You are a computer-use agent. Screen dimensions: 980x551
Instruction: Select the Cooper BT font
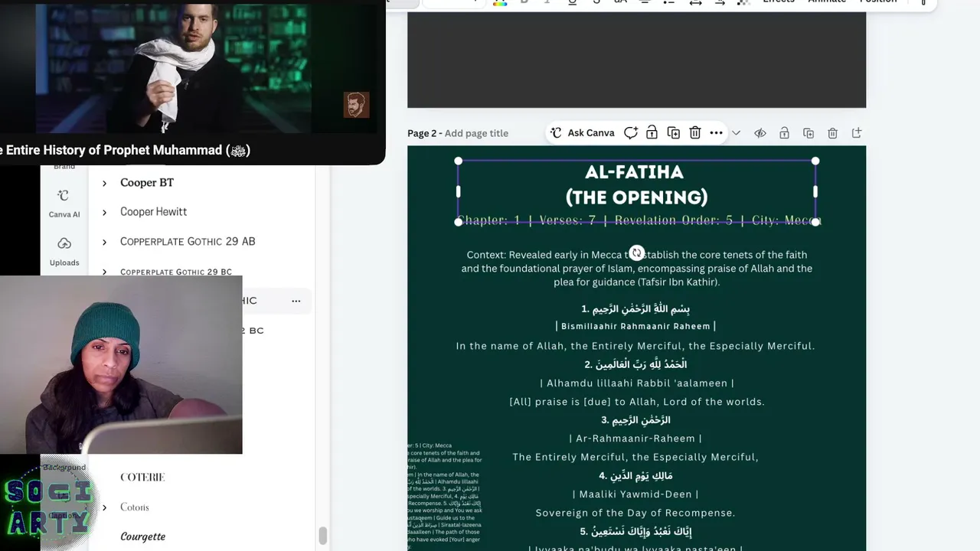(x=147, y=183)
